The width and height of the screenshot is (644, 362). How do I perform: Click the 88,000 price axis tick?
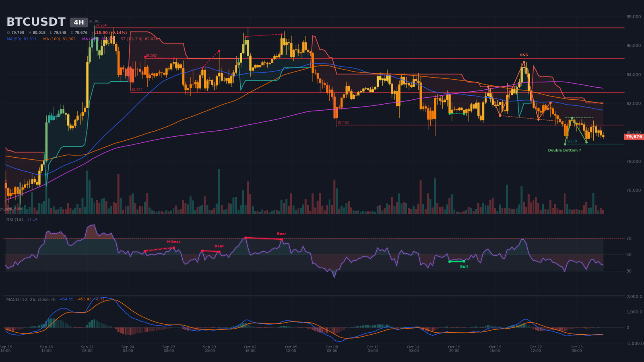pos(634,16)
